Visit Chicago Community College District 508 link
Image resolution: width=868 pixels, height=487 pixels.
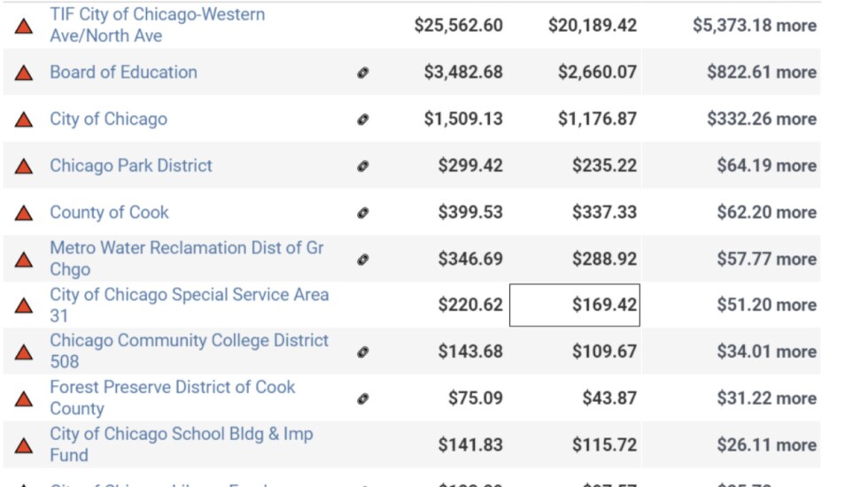pos(189,351)
